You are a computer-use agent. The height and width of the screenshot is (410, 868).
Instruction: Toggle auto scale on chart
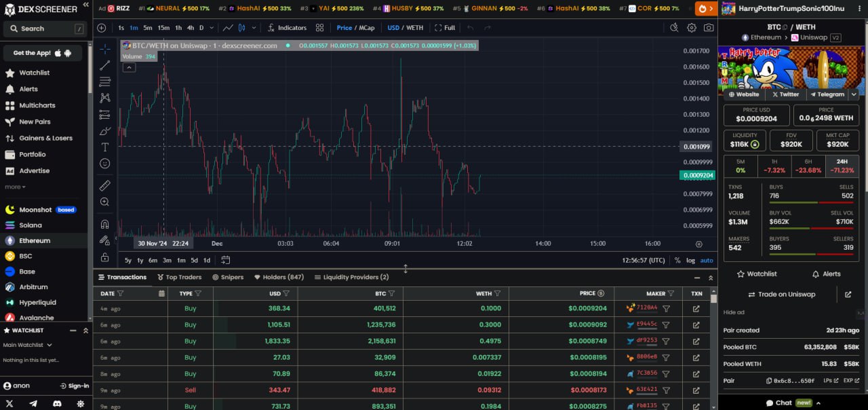[x=707, y=260]
